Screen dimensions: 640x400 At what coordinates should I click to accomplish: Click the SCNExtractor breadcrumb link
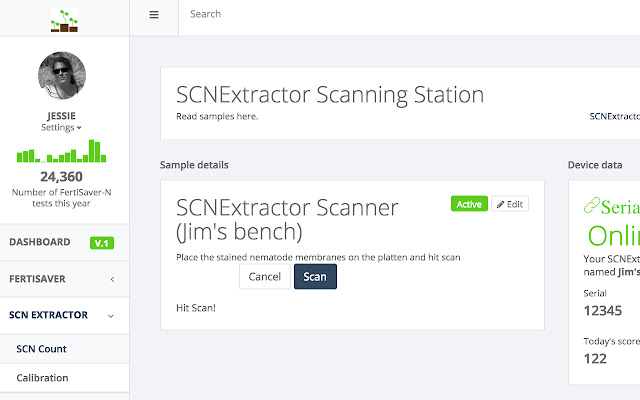(614, 117)
